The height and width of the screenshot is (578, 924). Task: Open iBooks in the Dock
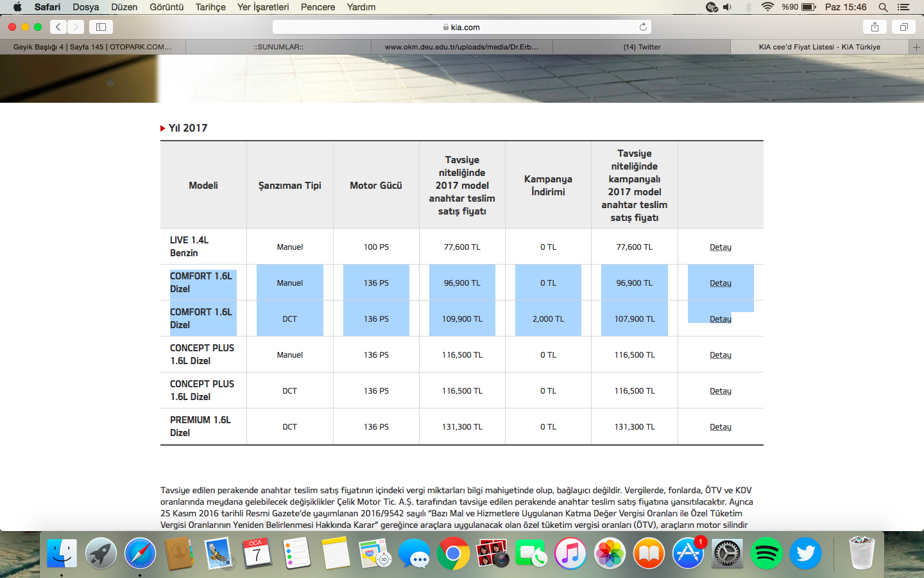point(649,554)
